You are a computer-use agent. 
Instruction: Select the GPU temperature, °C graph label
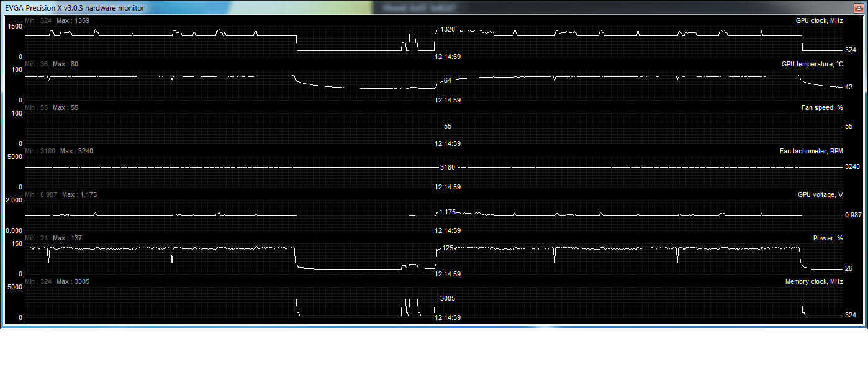(x=811, y=65)
